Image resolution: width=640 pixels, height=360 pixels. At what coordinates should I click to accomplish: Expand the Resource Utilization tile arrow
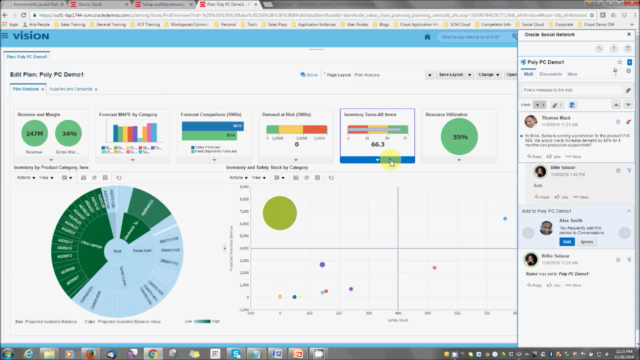459,160
